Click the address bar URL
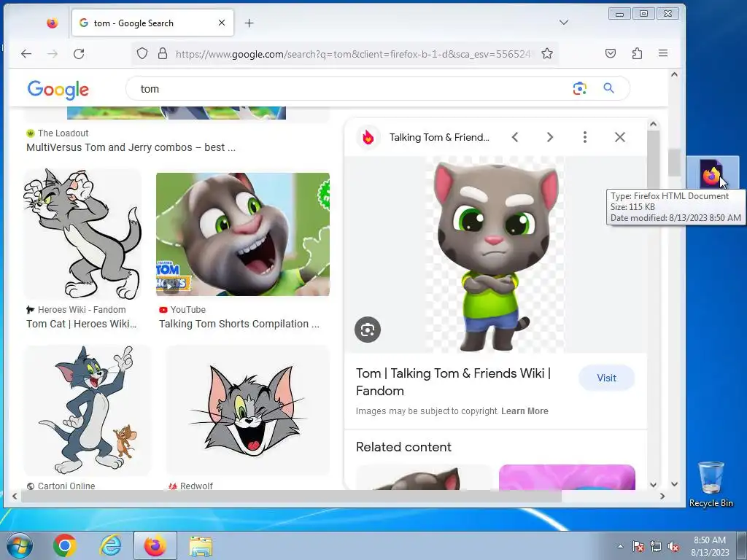This screenshot has height=560, width=747. pos(352,54)
